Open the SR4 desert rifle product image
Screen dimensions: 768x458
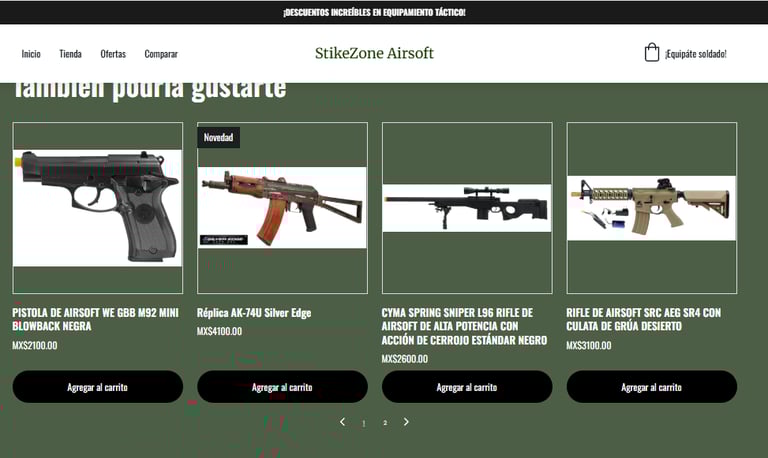click(651, 208)
